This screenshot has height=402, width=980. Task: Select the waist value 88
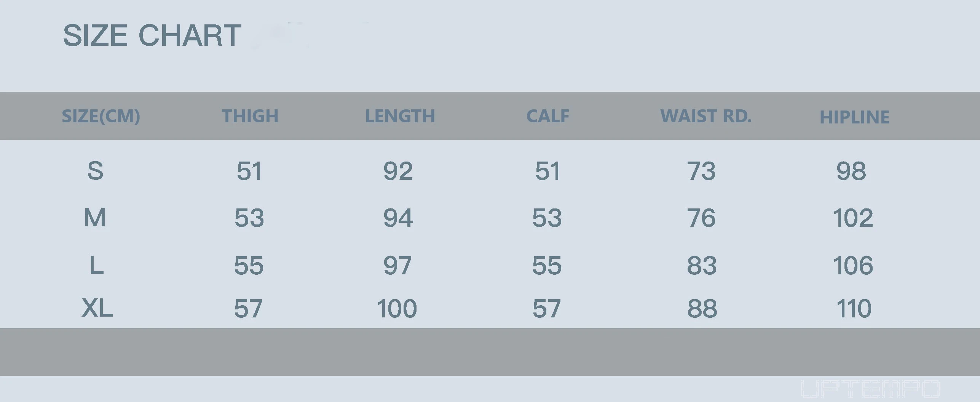(702, 309)
